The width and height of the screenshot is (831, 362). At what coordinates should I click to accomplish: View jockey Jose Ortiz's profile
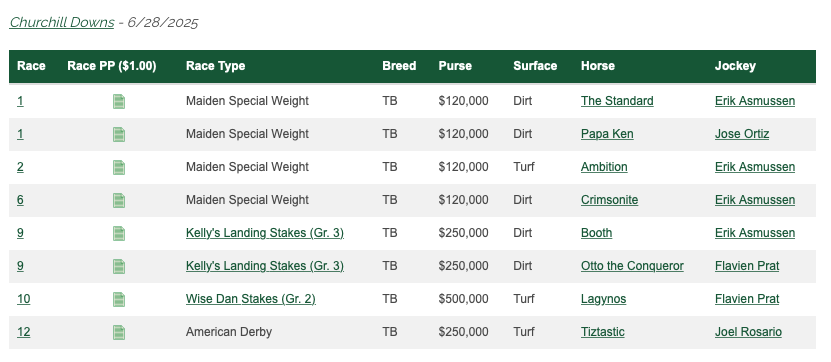[x=742, y=134]
